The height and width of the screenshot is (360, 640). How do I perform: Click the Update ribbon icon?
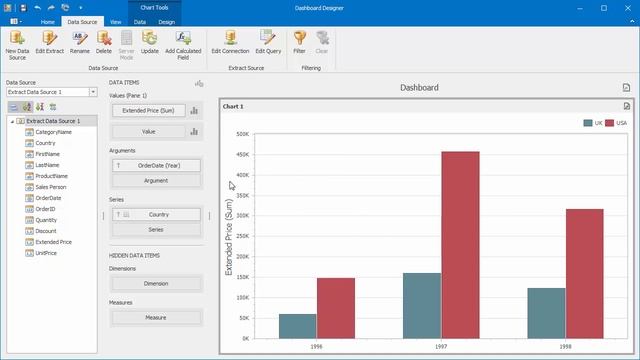click(x=149, y=38)
